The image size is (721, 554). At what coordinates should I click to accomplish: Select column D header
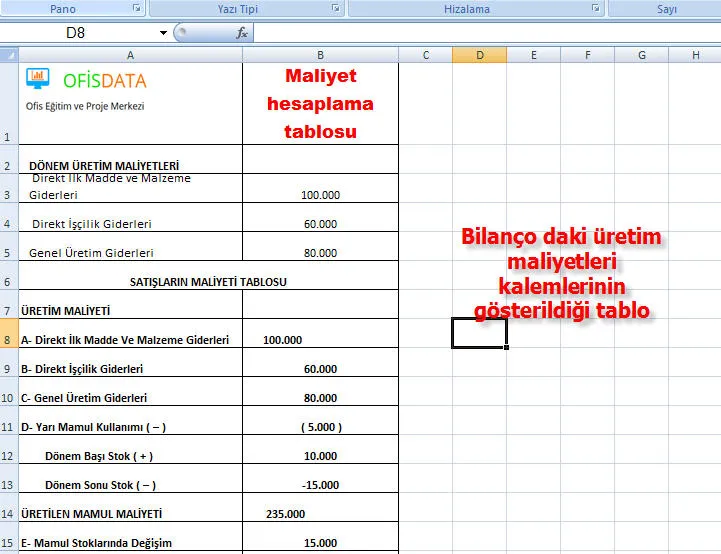click(x=479, y=55)
